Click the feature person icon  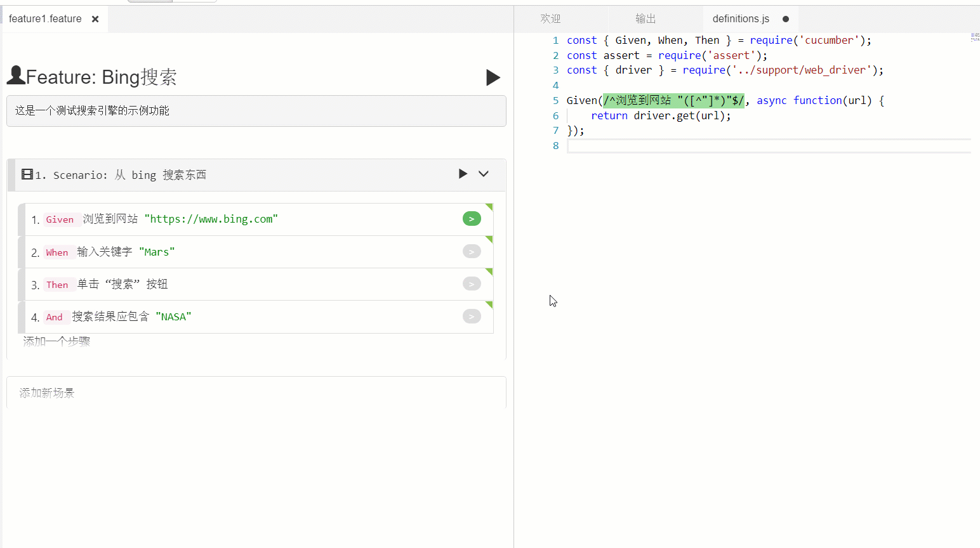(x=16, y=75)
